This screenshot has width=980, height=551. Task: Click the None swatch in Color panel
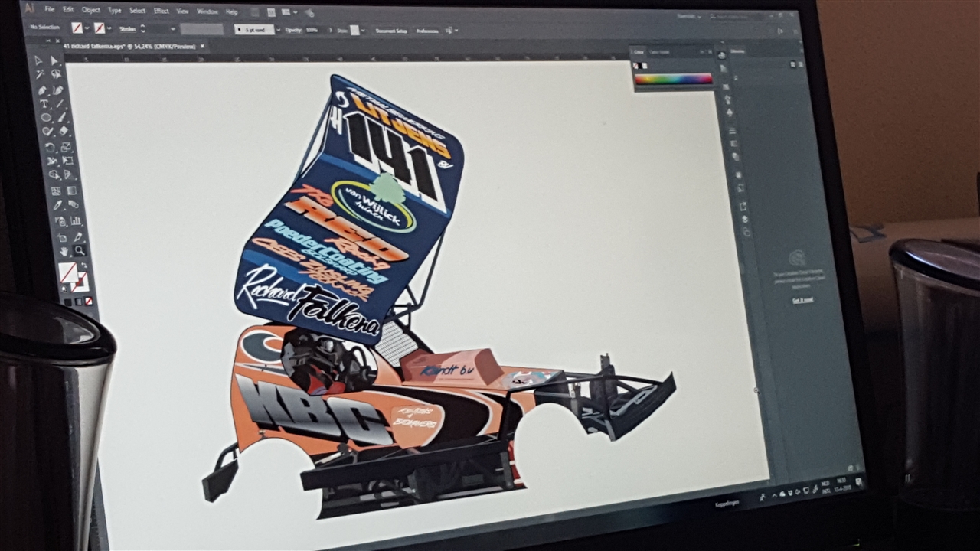coord(635,66)
